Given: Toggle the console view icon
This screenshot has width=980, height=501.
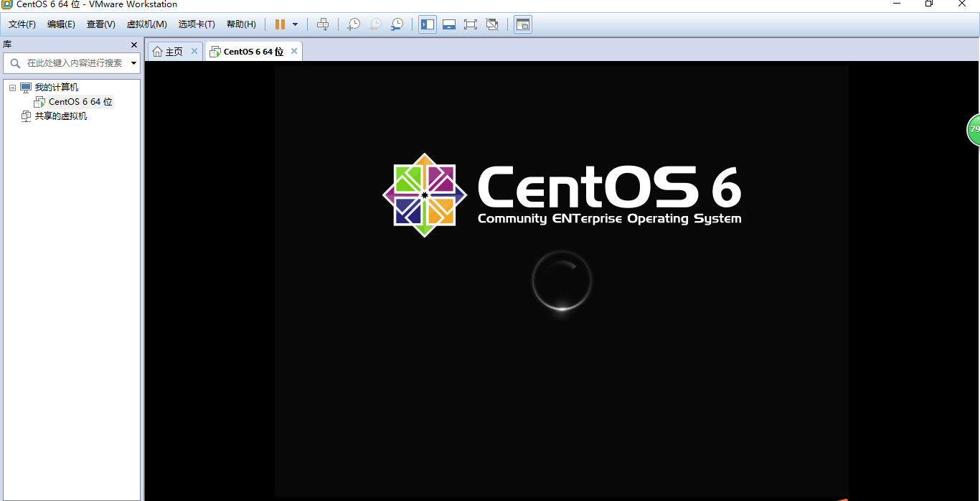Looking at the screenshot, I should click(523, 24).
